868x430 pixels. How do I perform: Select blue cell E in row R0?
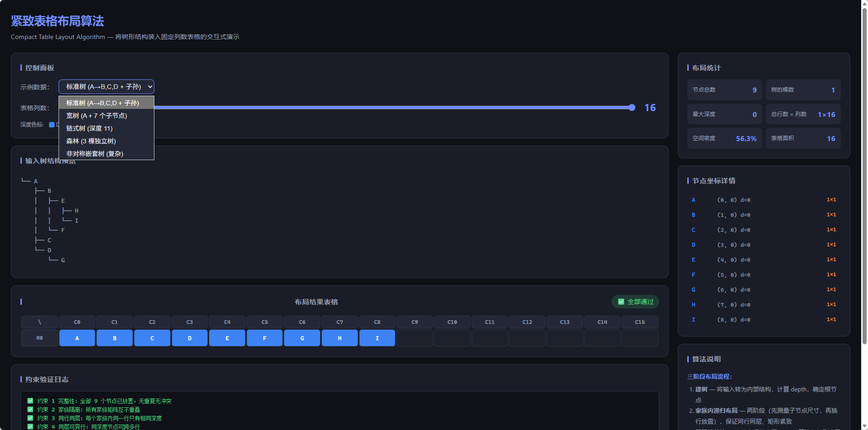(227, 338)
